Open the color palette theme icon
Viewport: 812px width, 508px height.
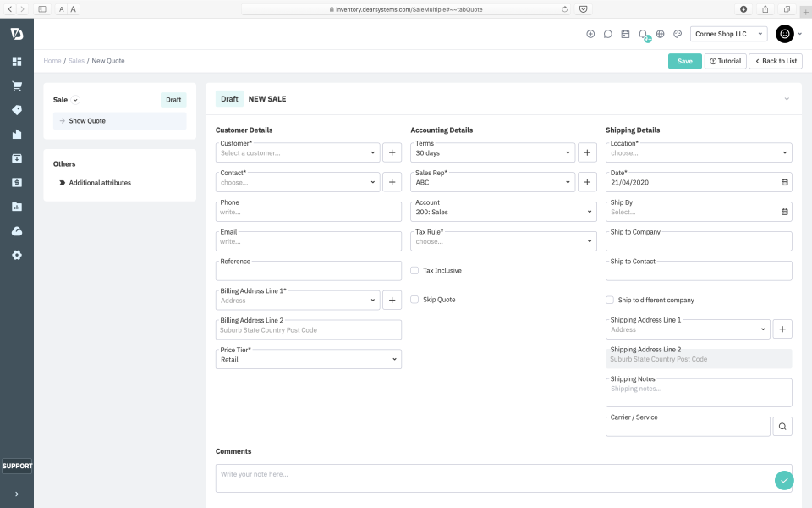point(678,34)
